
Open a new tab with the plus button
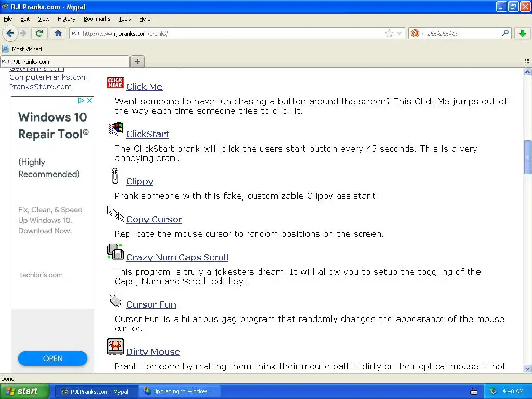137,61
